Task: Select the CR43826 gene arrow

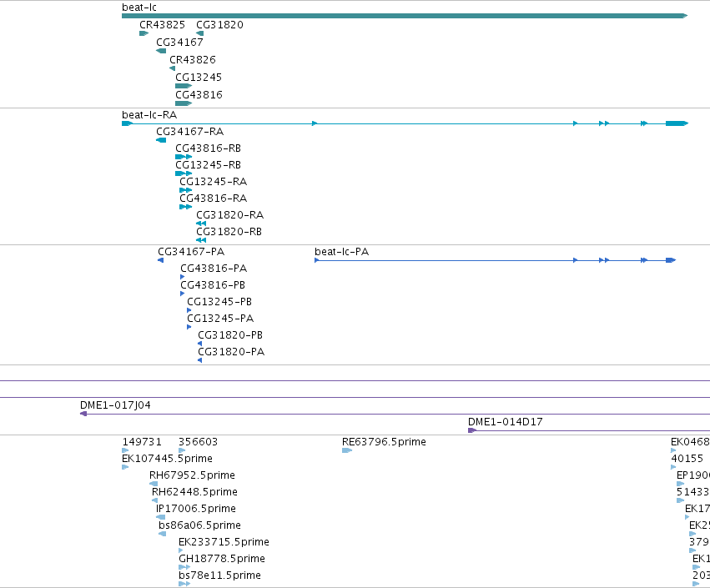Action: 172,68
